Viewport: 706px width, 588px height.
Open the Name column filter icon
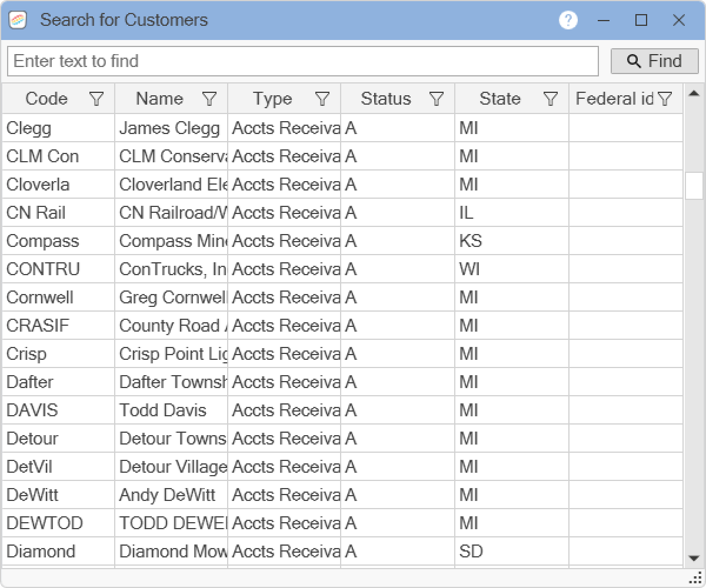point(209,99)
